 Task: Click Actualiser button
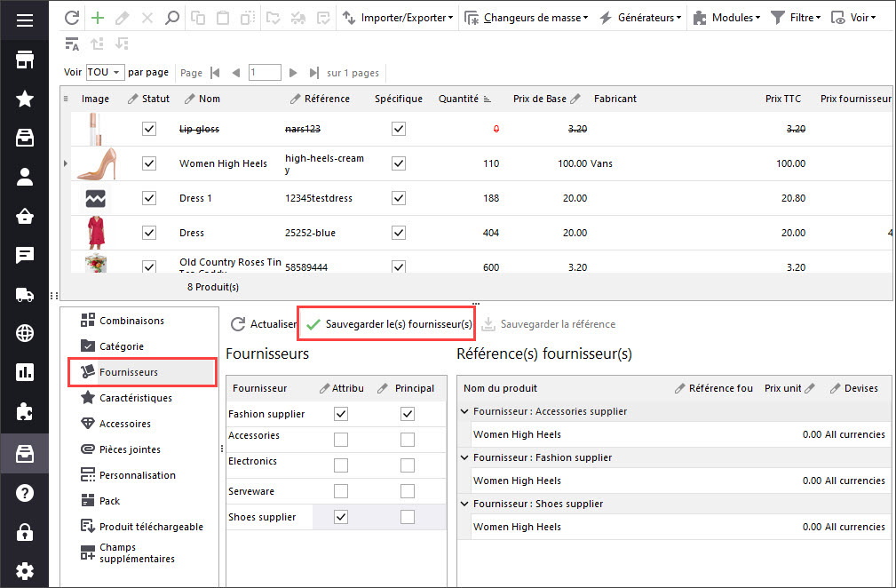[264, 324]
